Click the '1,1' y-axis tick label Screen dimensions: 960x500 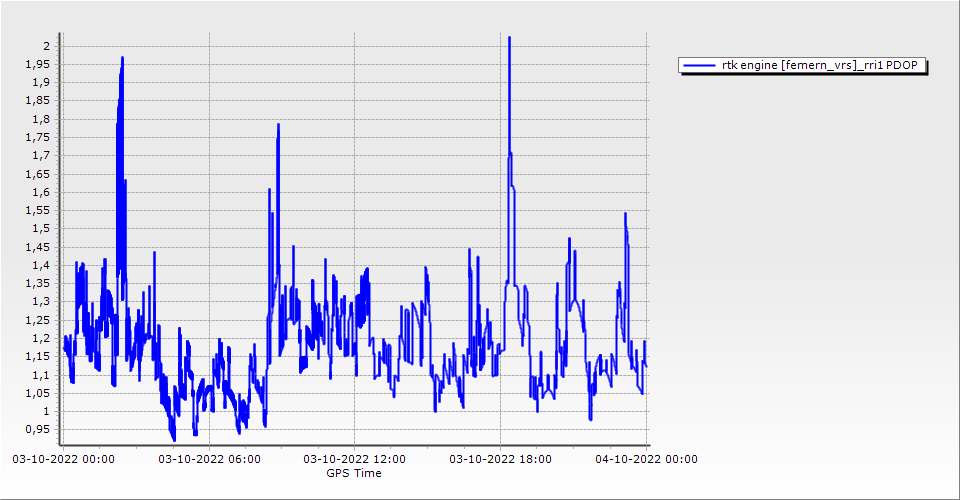click(42, 375)
